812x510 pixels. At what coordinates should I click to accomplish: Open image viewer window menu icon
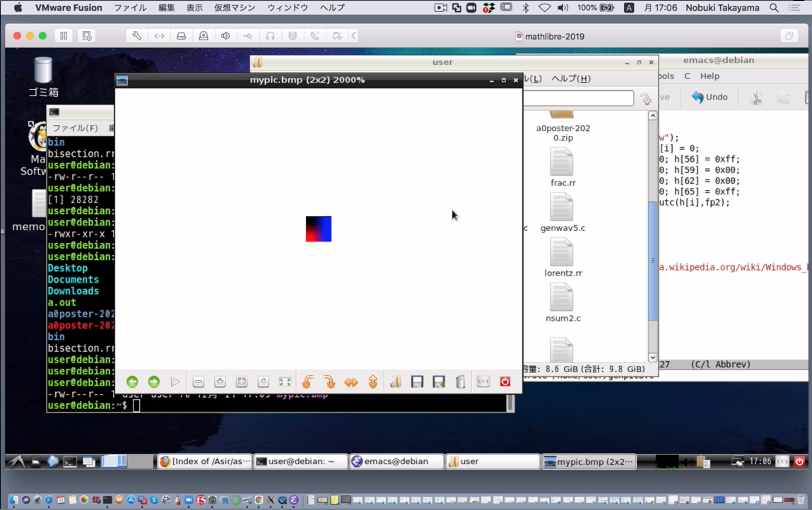click(x=122, y=80)
